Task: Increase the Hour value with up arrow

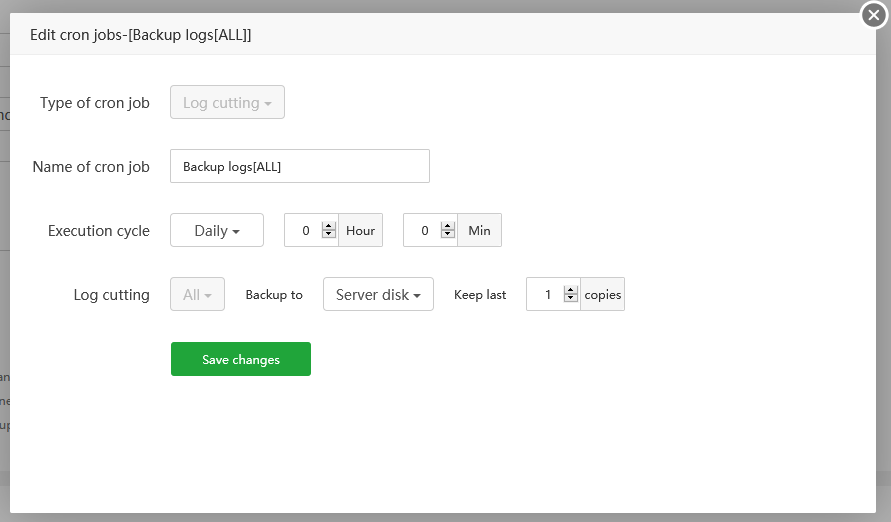Action: click(329, 226)
